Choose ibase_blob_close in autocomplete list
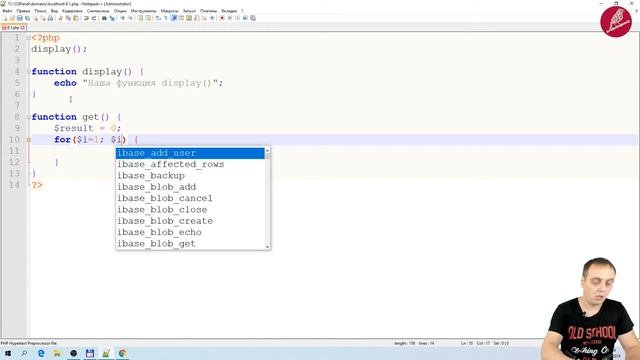Image resolution: width=640 pixels, height=360 pixels. [x=190, y=210]
